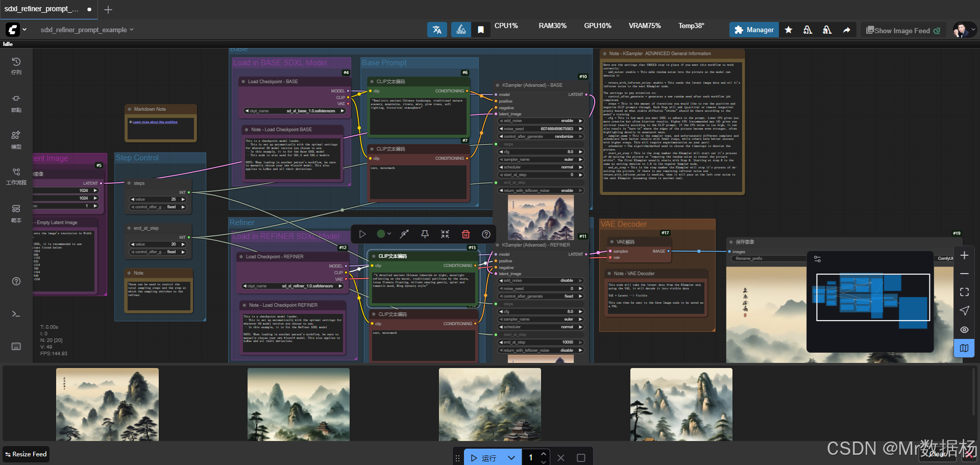Toggle link visibility eye icon
The width and height of the screenshot is (980, 465).
point(964,330)
